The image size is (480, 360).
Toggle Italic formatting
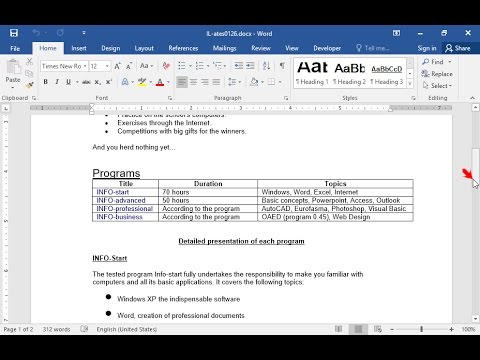[57, 82]
